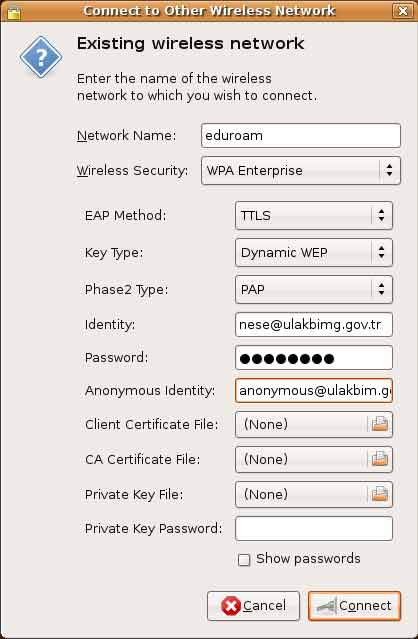418x639 pixels.
Task: Click the Anonymous Identity text field
Action: pyautogui.click(x=314, y=391)
